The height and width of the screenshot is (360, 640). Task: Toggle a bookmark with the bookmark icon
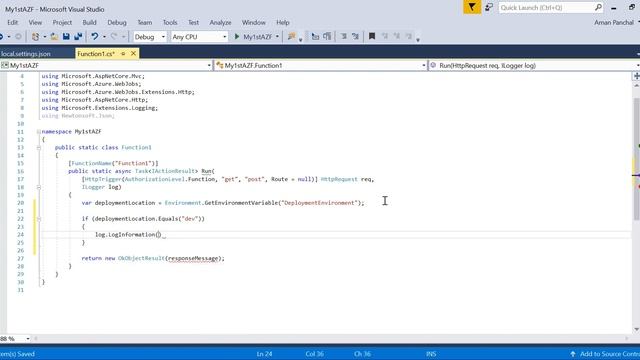coord(372,37)
